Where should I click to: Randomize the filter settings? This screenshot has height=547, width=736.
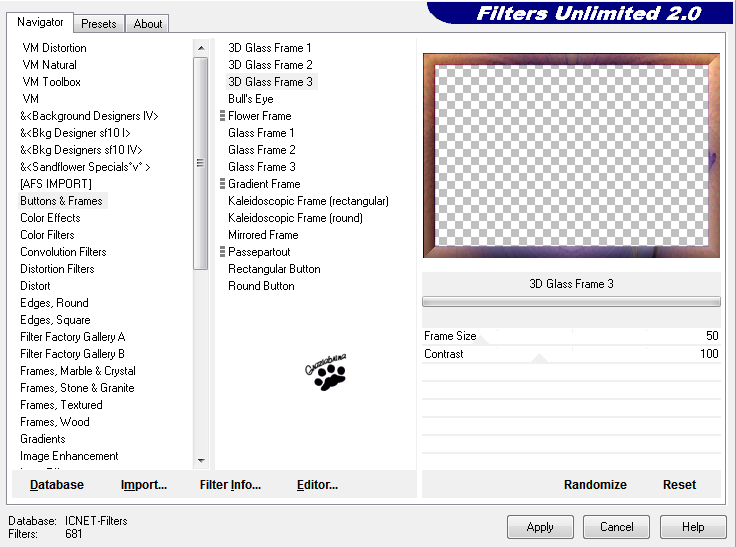595,485
